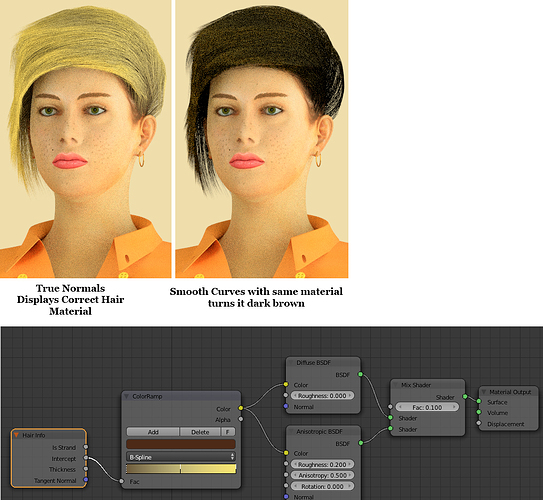Click the ColorRamp Alpha output socket

click(x=241, y=419)
